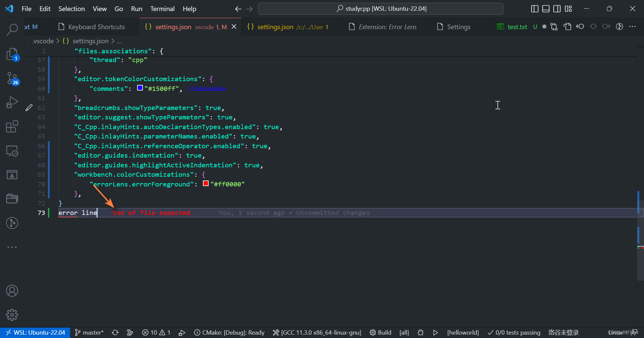Switch to the test.txt tab

[517, 27]
